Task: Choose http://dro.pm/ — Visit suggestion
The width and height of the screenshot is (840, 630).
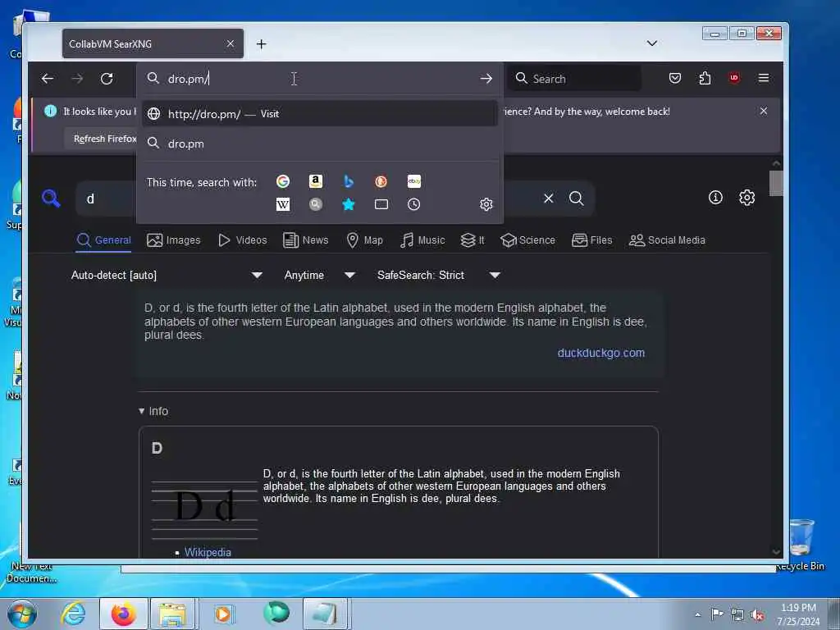Action: point(320,113)
